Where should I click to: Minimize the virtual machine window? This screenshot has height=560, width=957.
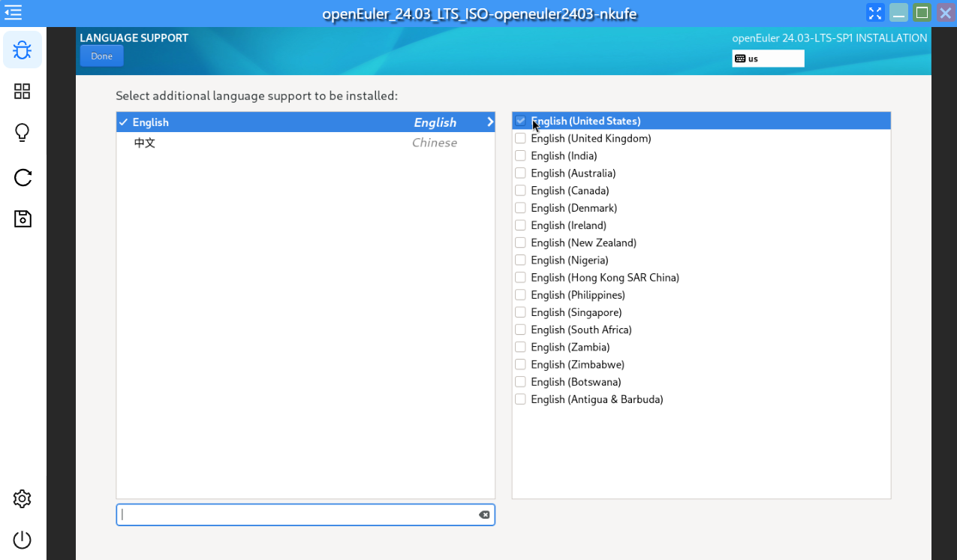click(x=898, y=13)
